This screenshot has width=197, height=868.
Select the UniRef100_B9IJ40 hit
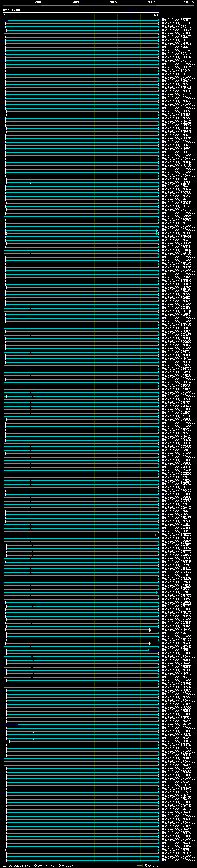(x=177, y=94)
